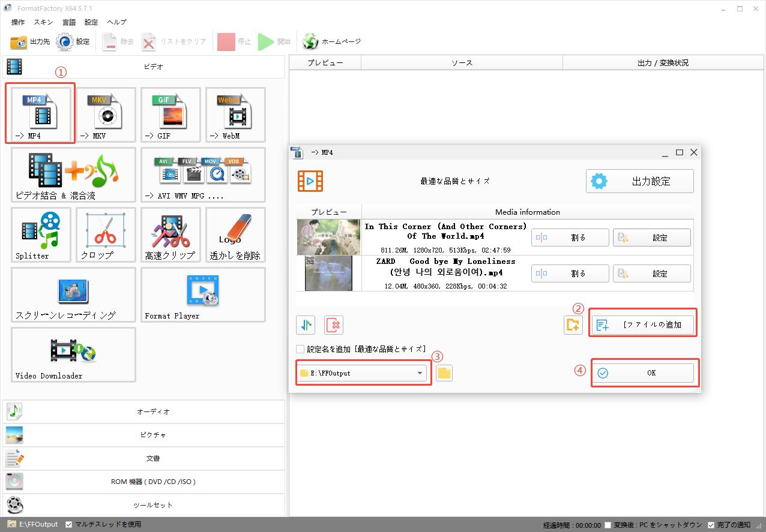Viewport: 766px width, 532px height.
Task: Open the 言語 menu
Action: coord(69,22)
